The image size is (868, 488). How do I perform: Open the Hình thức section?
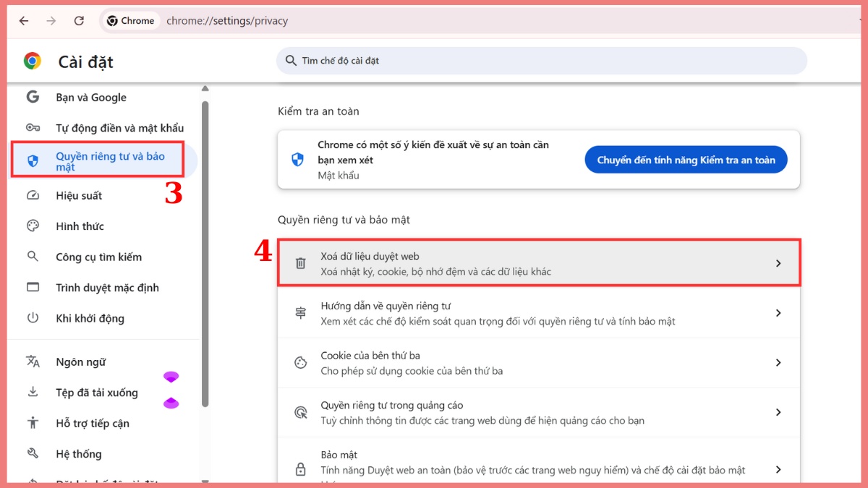coord(80,226)
